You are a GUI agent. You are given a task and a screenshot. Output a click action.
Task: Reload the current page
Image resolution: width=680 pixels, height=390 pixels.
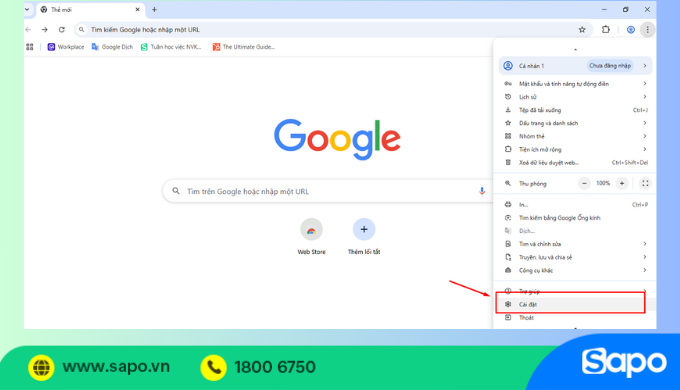pyautogui.click(x=62, y=29)
